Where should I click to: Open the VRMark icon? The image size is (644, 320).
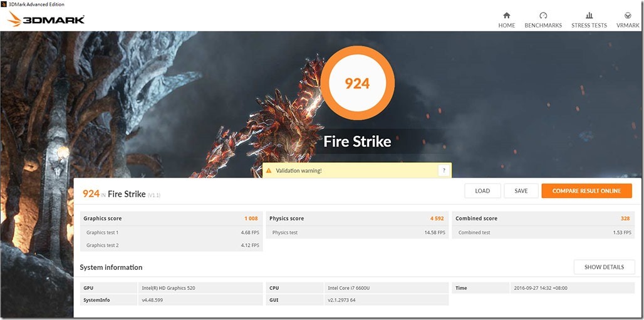[x=628, y=16]
